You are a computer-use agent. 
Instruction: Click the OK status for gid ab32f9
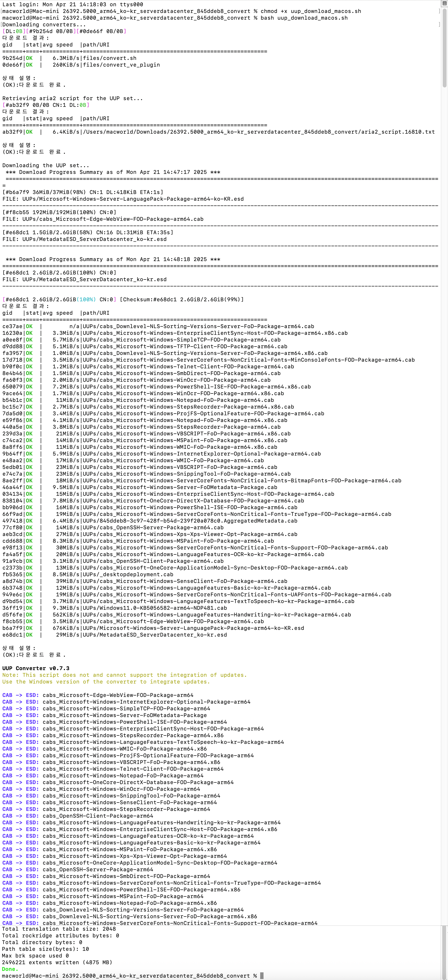29,132
